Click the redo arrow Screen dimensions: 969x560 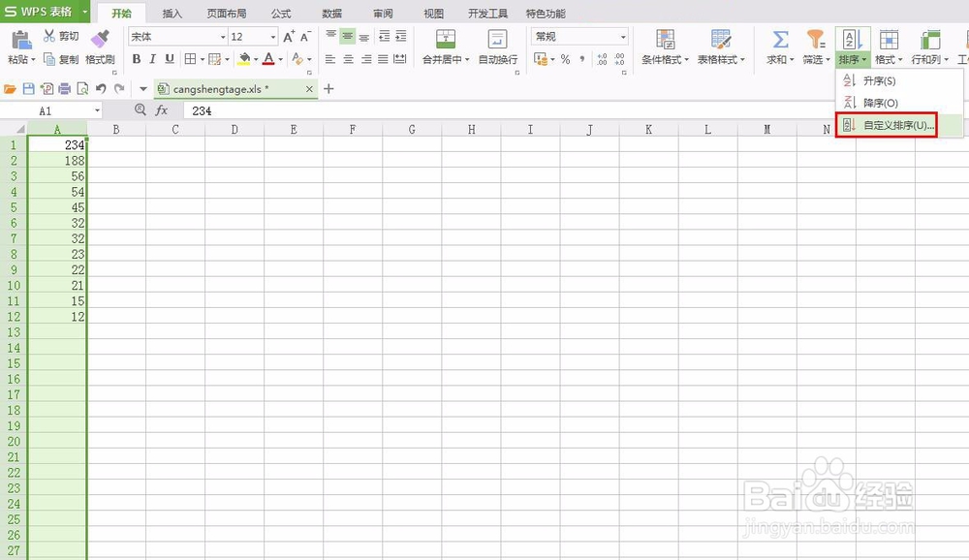tap(119, 89)
